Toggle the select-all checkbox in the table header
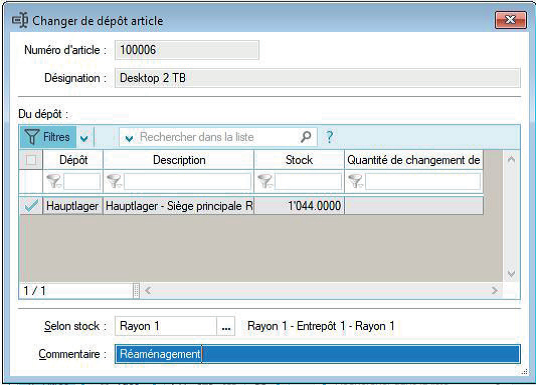The height and width of the screenshot is (385, 536). pos(31,160)
